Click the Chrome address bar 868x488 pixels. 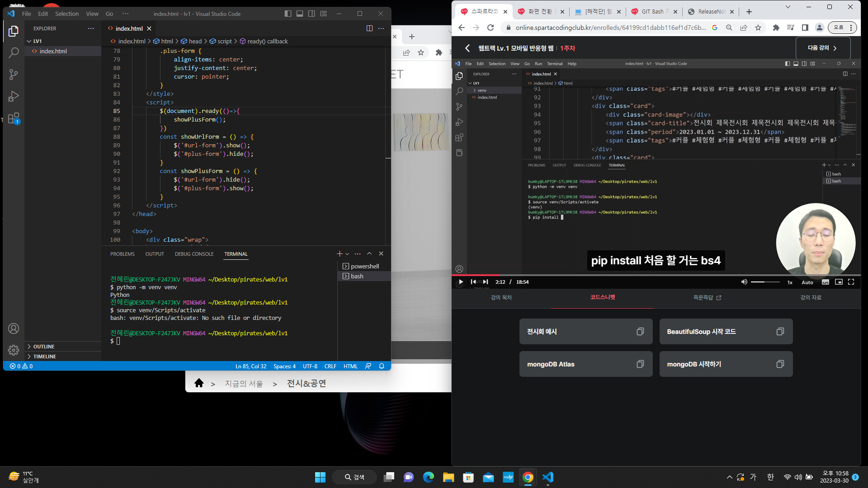[x=610, y=28]
